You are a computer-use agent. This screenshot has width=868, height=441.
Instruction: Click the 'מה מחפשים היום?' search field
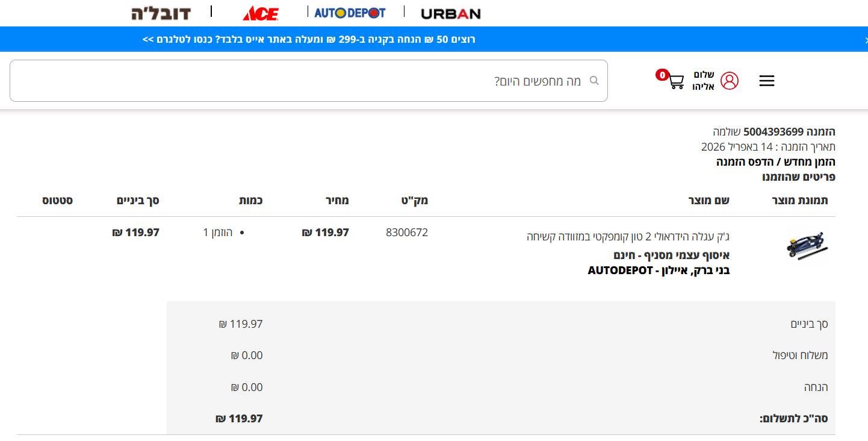pyautogui.click(x=309, y=81)
